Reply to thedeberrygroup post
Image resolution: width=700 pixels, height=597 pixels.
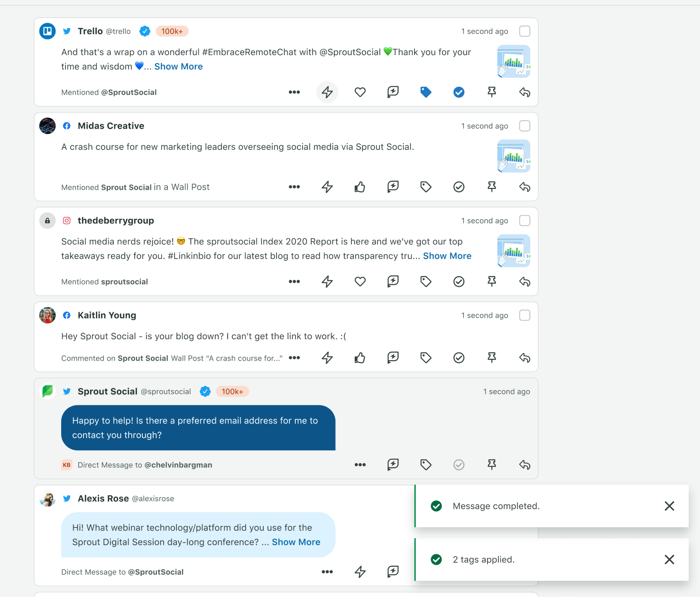pyautogui.click(x=525, y=281)
